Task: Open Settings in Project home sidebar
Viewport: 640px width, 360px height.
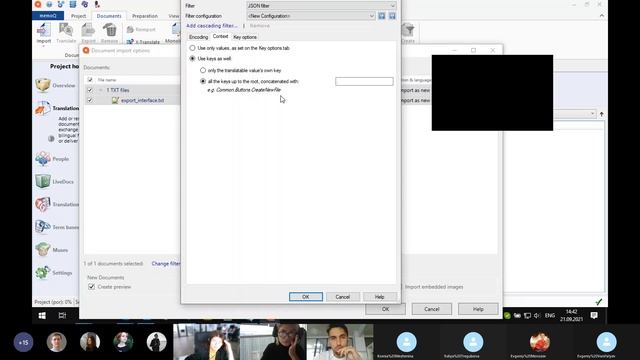Action: click(53, 273)
